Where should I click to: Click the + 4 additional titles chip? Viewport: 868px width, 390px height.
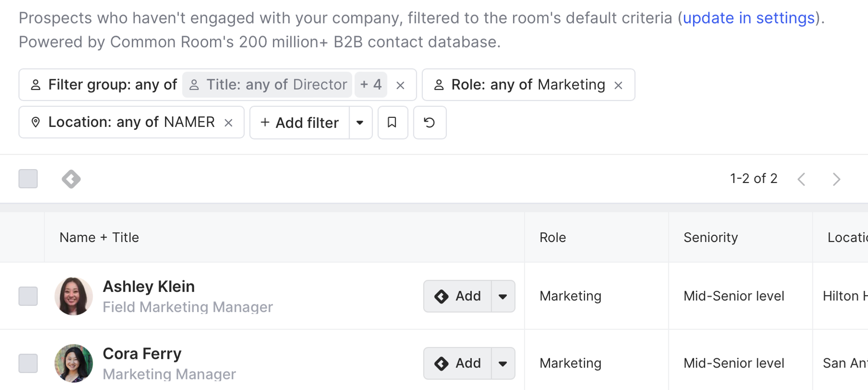click(371, 85)
